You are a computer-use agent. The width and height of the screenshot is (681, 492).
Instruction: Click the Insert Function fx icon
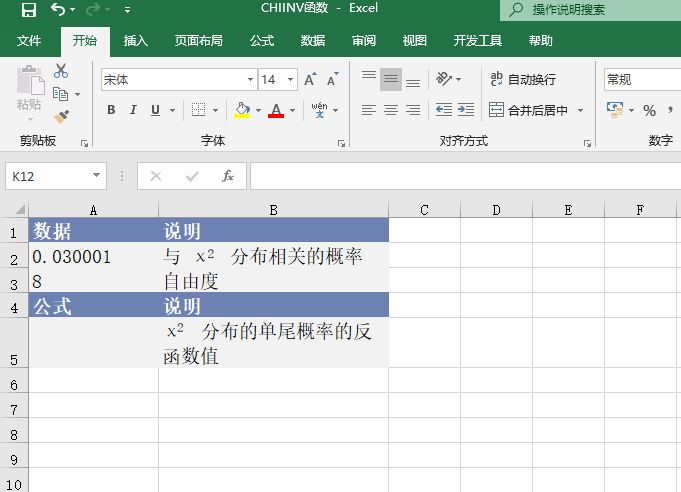tap(227, 176)
